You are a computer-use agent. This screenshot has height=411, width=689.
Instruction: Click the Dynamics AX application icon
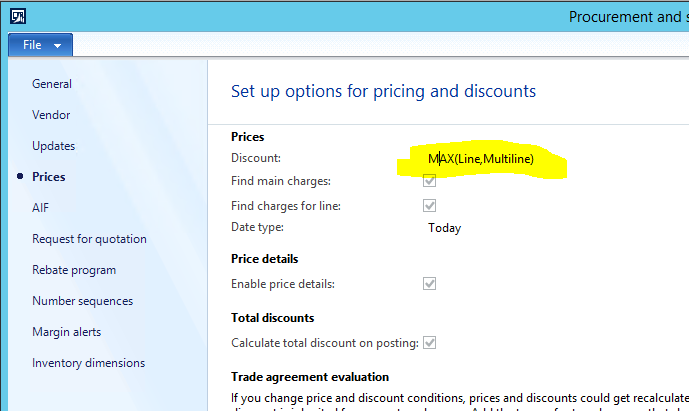click(19, 16)
